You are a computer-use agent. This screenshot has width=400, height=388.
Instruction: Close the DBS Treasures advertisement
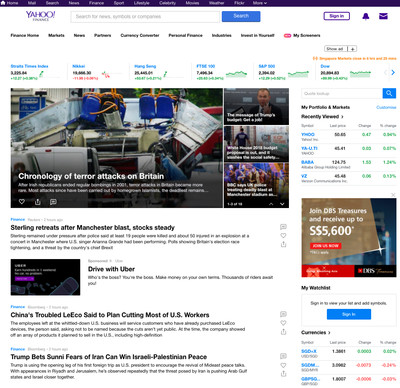click(393, 195)
